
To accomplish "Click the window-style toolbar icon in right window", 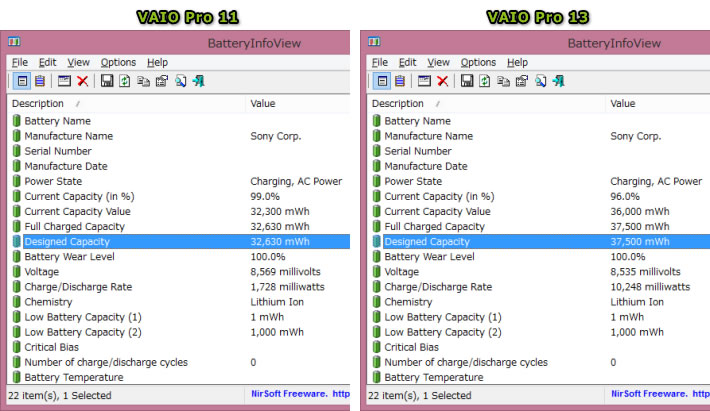I will [424, 81].
